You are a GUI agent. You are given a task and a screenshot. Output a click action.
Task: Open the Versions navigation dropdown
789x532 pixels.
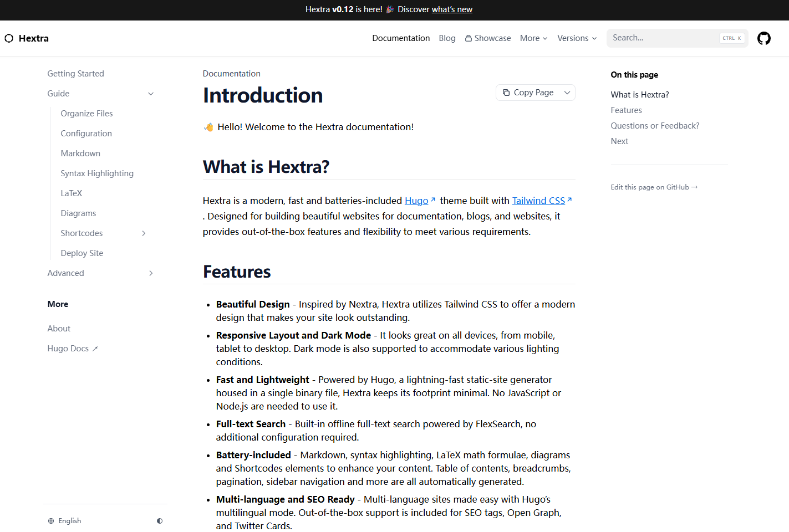(x=577, y=38)
